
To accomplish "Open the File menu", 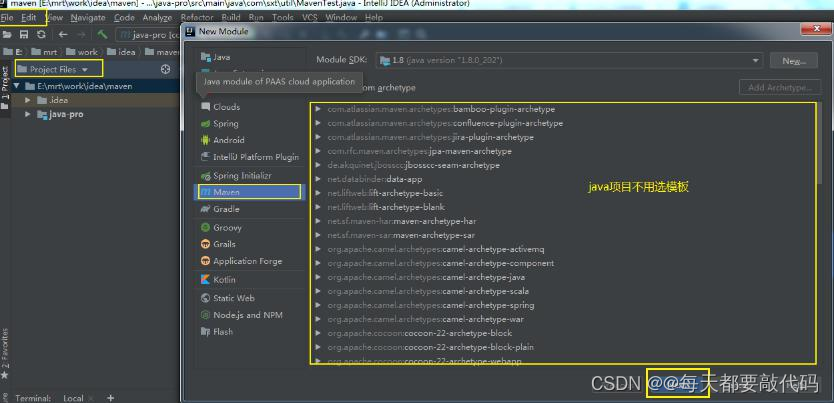I will [x=7, y=18].
